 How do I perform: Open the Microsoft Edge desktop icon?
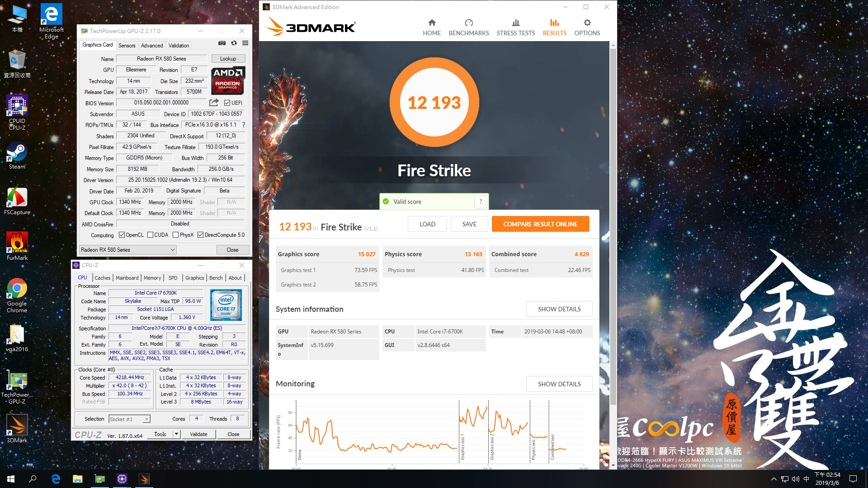pyautogui.click(x=52, y=22)
